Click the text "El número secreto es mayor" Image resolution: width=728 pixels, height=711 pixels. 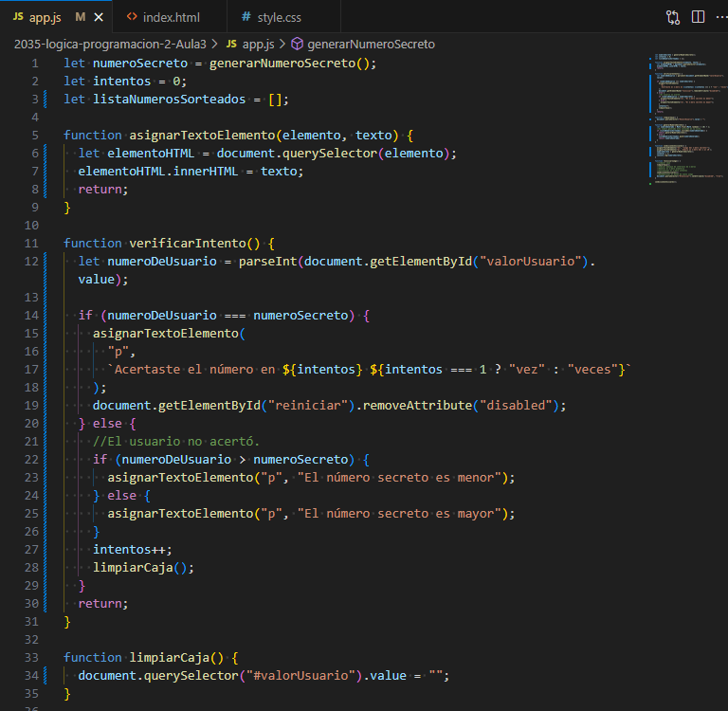[399, 514]
